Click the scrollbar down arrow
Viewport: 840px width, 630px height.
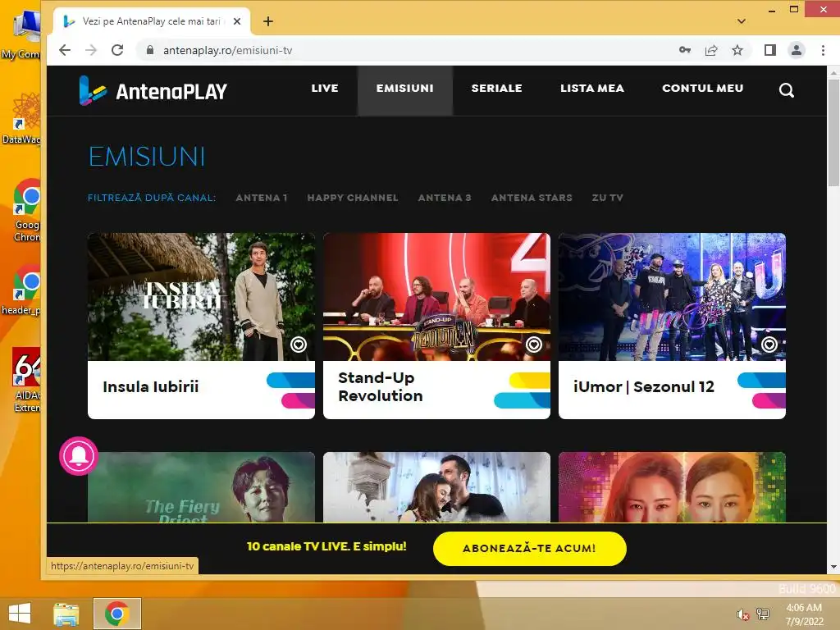[833, 567]
